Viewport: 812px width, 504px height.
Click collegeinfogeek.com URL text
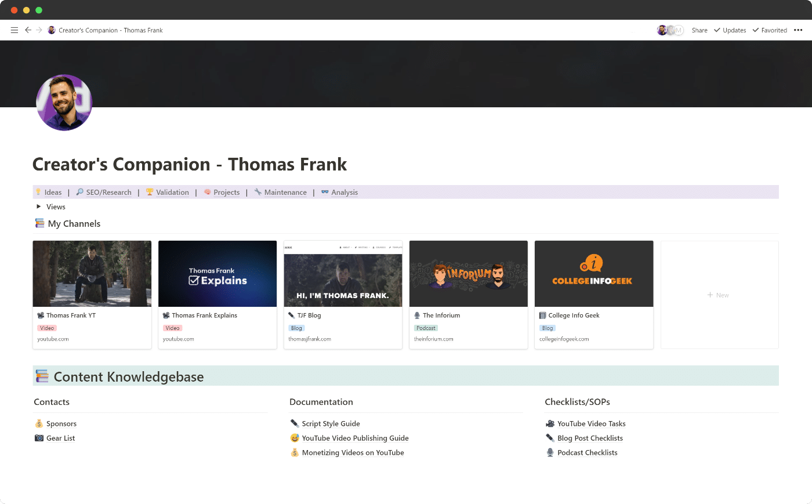564,339
